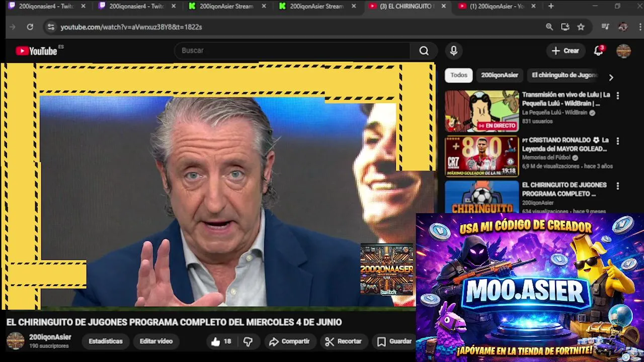This screenshot has height=362, width=644.
Task: Show more filter chips with right arrow
Action: pos(611,77)
